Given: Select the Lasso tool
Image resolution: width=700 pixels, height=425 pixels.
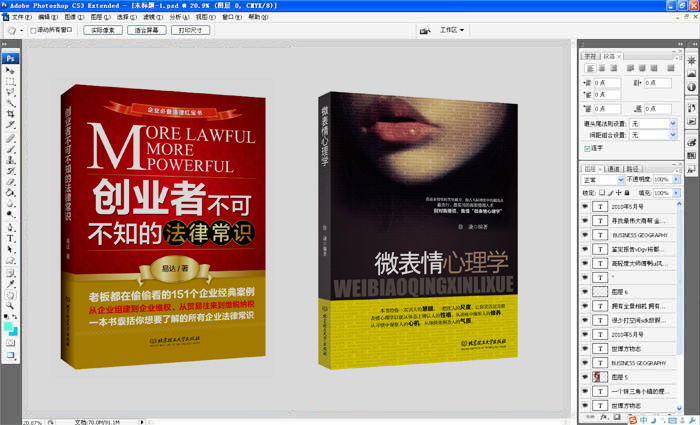Looking at the screenshot, I should 11,92.
